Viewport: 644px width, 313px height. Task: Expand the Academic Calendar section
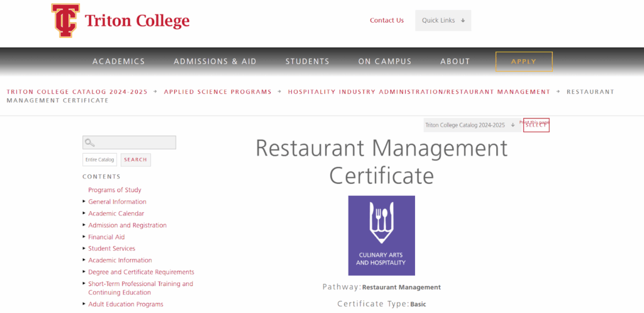pyautogui.click(x=84, y=213)
